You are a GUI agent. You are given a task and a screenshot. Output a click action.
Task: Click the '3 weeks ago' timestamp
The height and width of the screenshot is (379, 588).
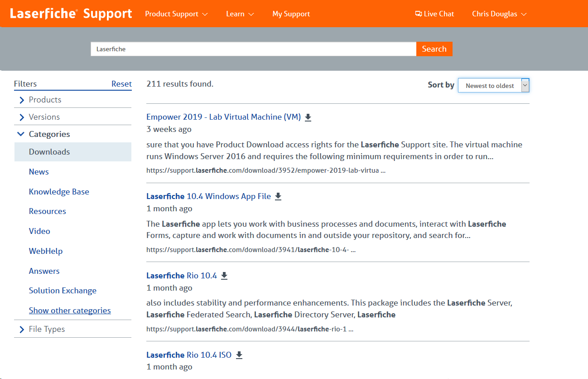click(x=169, y=129)
